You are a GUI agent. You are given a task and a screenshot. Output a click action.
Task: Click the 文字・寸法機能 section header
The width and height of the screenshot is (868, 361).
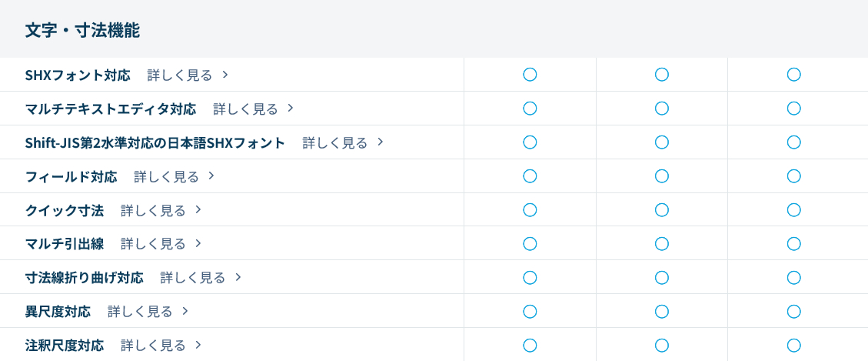click(82, 31)
